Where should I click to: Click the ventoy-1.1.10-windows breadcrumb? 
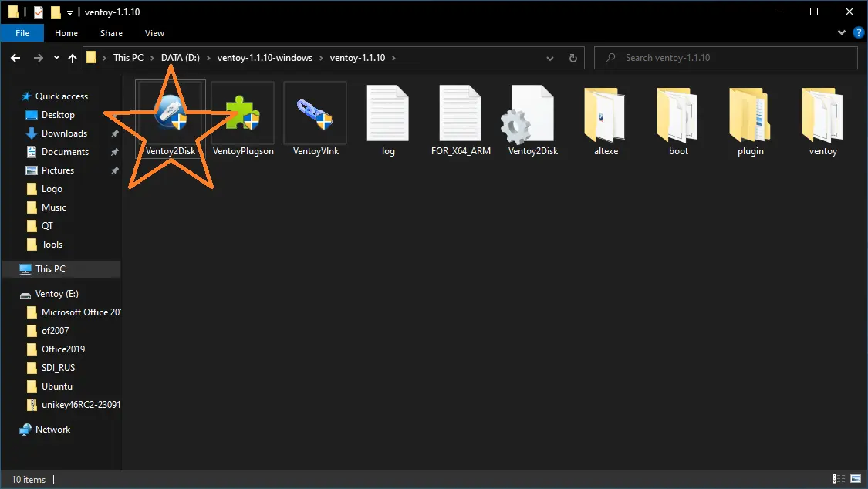click(x=265, y=58)
